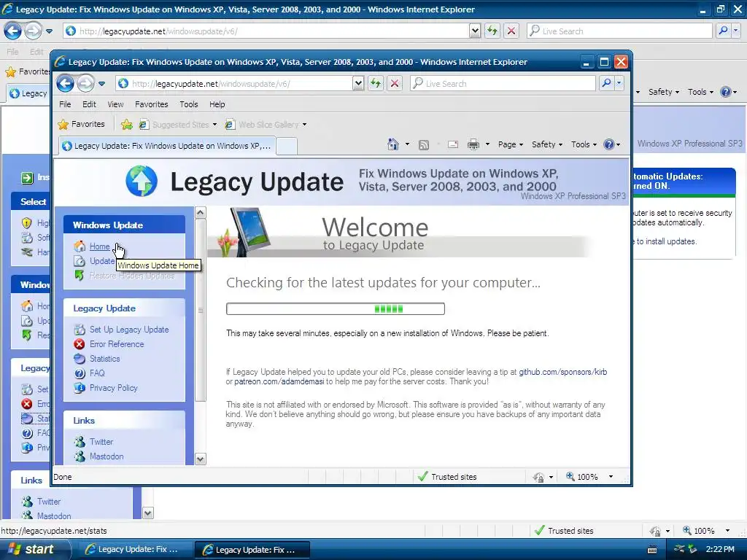Viewport: 747px width, 560px height.
Task: Select the Legacy Update tab in the front window
Action: pos(167,146)
